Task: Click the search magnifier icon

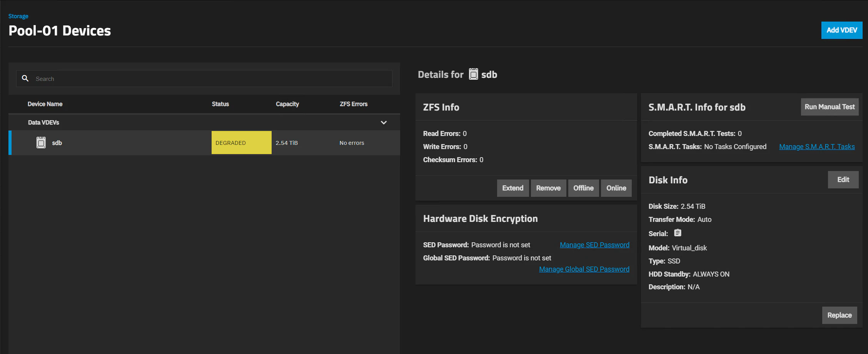Action: click(x=25, y=78)
